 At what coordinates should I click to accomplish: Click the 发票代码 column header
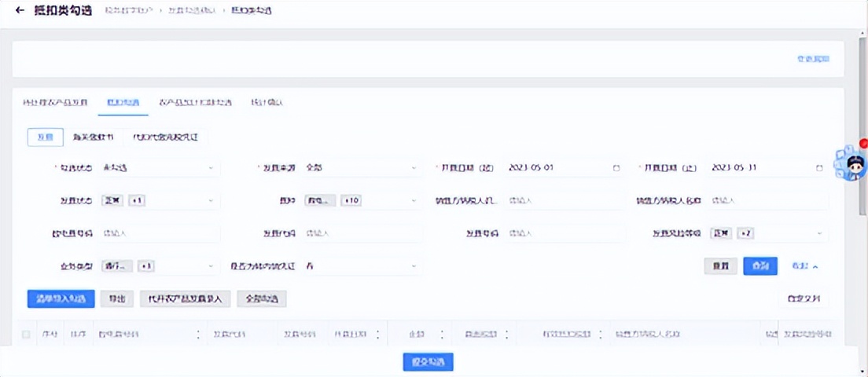click(230, 335)
